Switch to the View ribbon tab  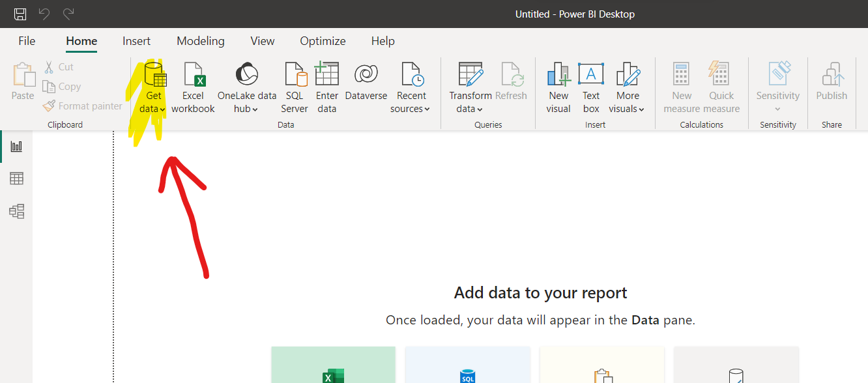coord(263,41)
